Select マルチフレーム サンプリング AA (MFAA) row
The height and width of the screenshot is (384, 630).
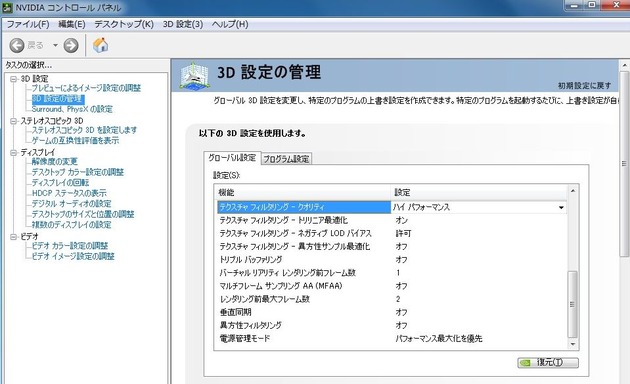(391, 286)
